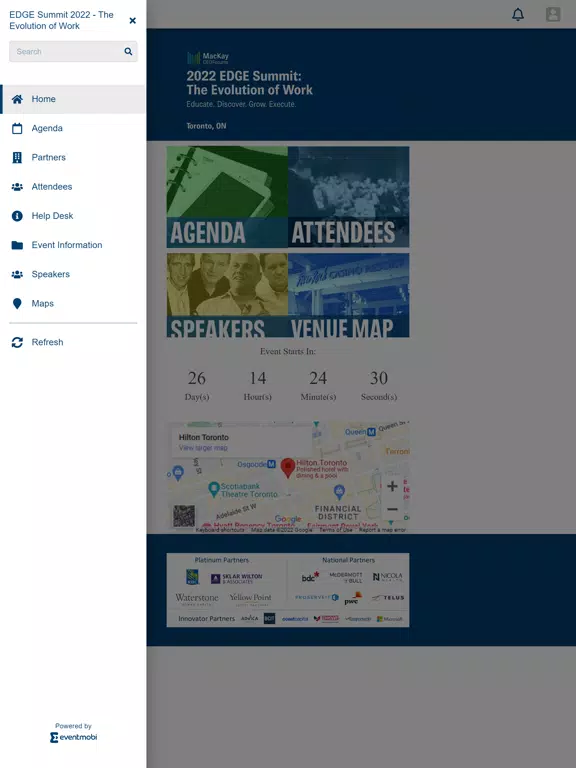Click the Maps pin icon
This screenshot has width=576, height=768.
click(17, 304)
